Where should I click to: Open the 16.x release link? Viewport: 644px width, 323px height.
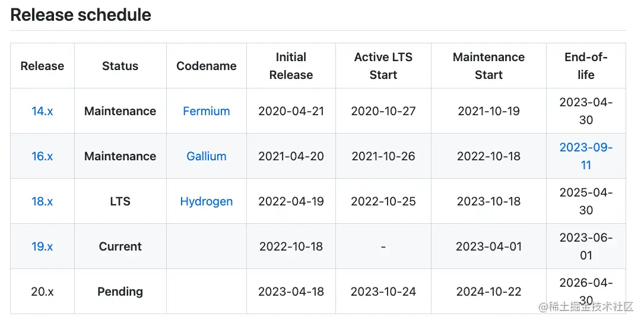pyautogui.click(x=42, y=156)
